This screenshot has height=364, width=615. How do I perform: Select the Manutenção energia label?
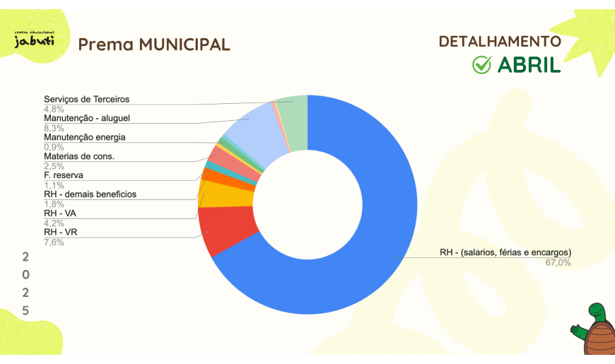[x=84, y=137]
